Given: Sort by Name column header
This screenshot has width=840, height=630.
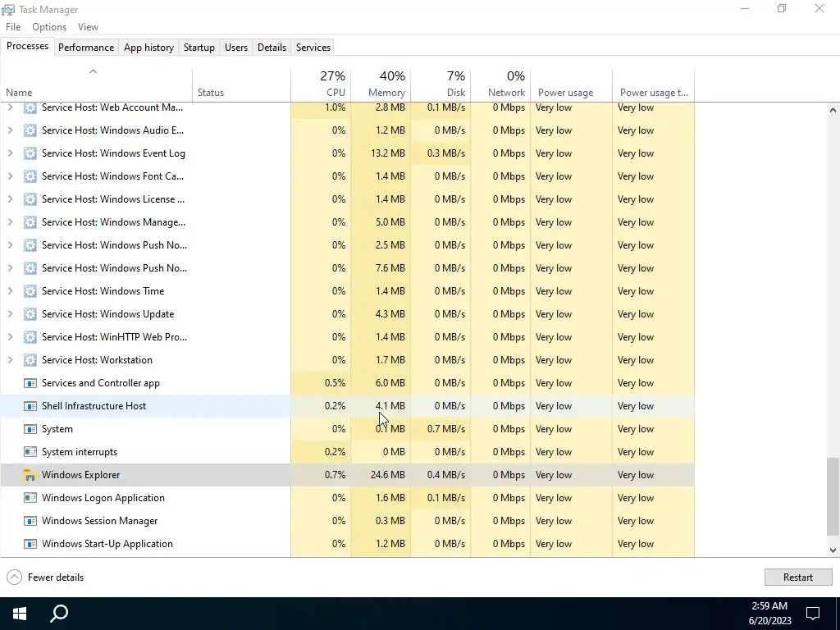Looking at the screenshot, I should (x=97, y=84).
